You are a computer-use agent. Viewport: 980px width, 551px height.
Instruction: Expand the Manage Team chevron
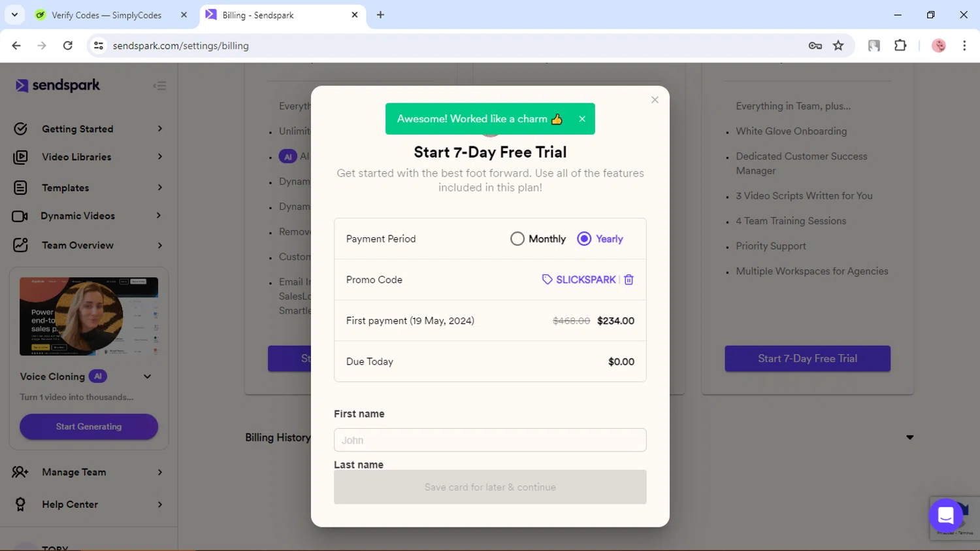click(x=160, y=472)
